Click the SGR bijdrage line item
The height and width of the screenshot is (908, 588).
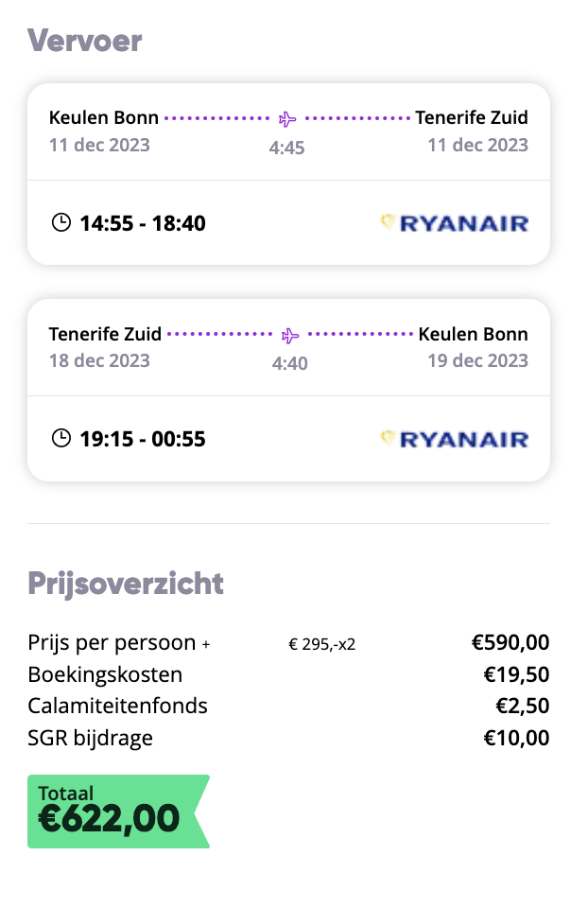pyautogui.click(x=288, y=738)
